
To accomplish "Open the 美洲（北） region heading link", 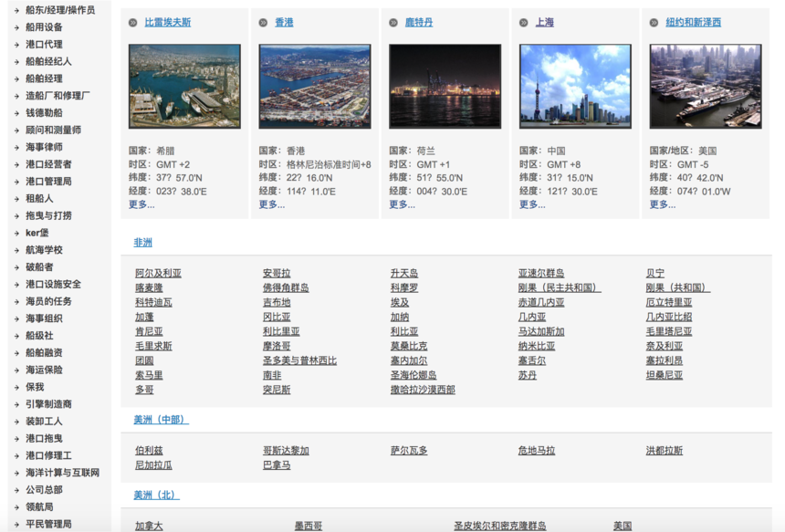I will click(156, 495).
